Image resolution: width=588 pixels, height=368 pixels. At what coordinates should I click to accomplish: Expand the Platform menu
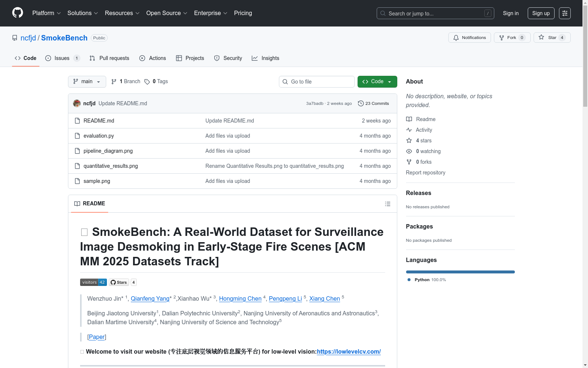(47, 13)
